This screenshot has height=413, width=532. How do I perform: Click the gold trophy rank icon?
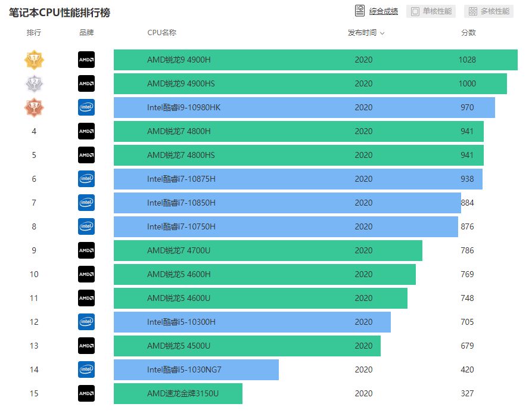coord(34,60)
